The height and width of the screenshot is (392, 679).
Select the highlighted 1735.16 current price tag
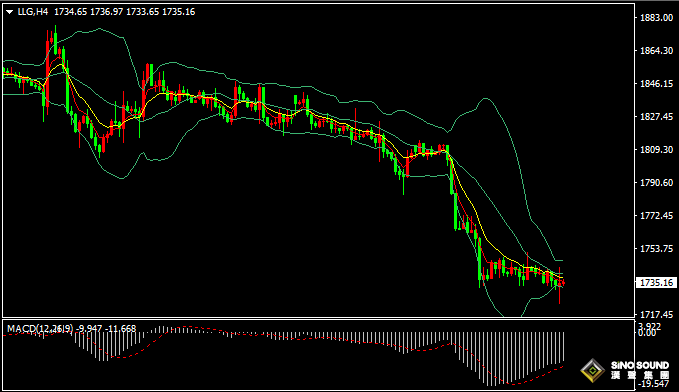[x=656, y=282]
